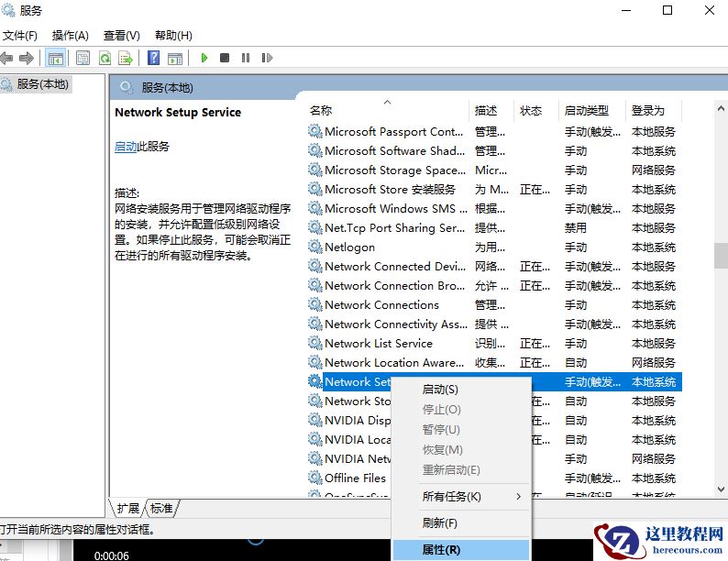Open the 操作(A) menu

tap(70, 36)
